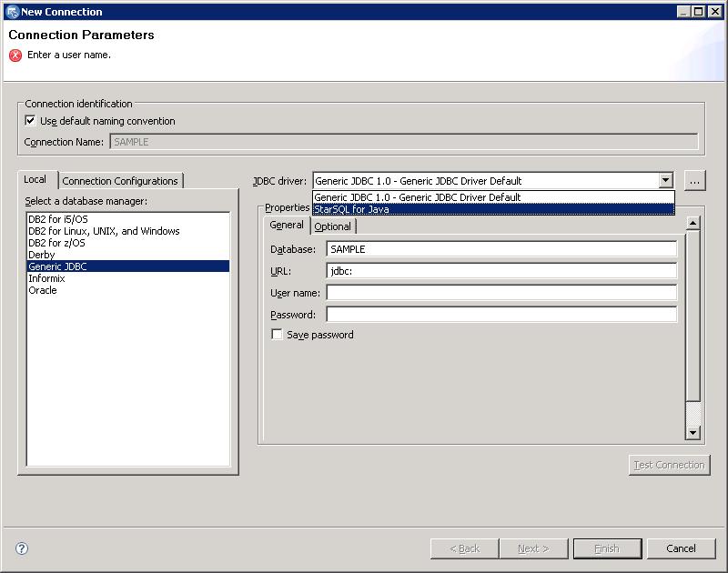The height and width of the screenshot is (573, 728).
Task: Select Informix from the database list
Action: coord(46,278)
